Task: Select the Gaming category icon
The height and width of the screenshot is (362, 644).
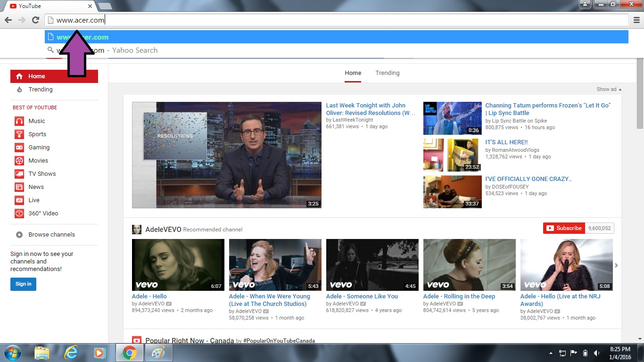Action: [x=19, y=148]
